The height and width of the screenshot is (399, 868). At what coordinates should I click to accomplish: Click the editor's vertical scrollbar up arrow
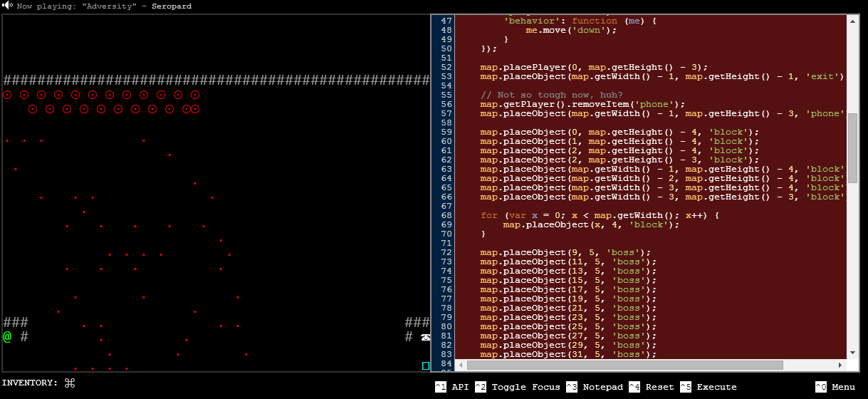pos(852,21)
